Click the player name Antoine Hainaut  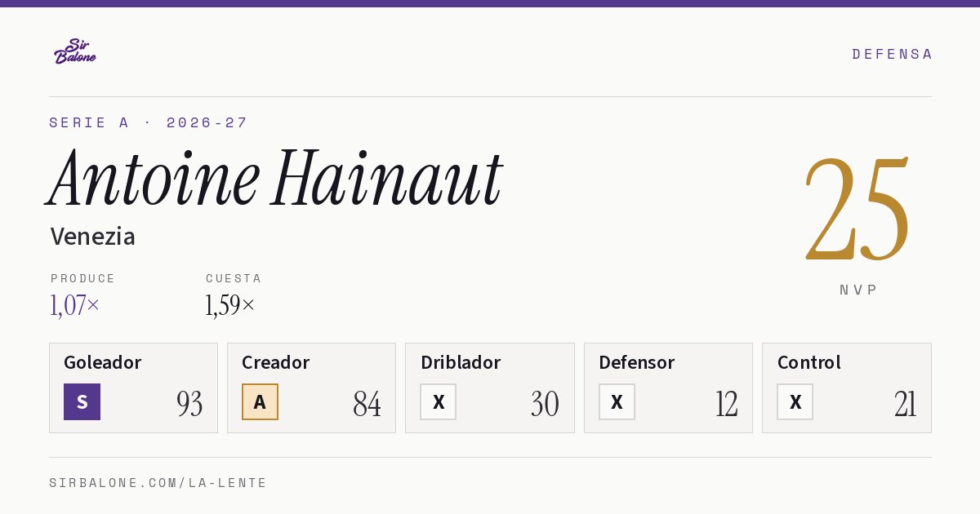coord(275,177)
